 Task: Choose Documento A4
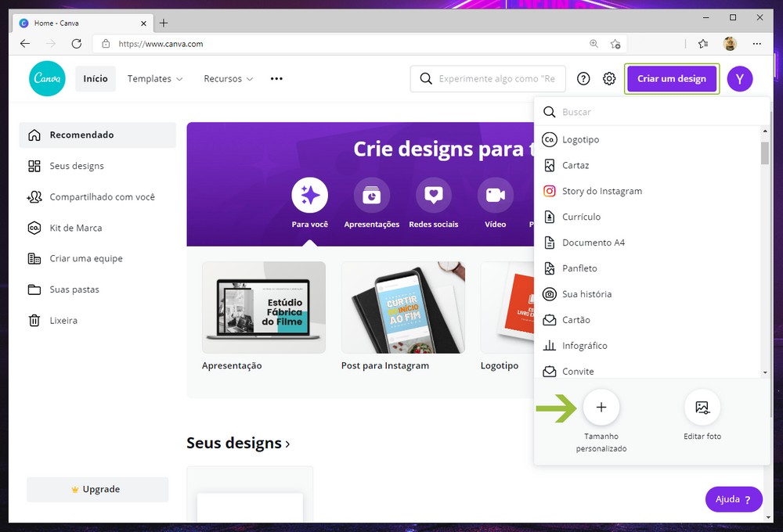click(648, 243)
